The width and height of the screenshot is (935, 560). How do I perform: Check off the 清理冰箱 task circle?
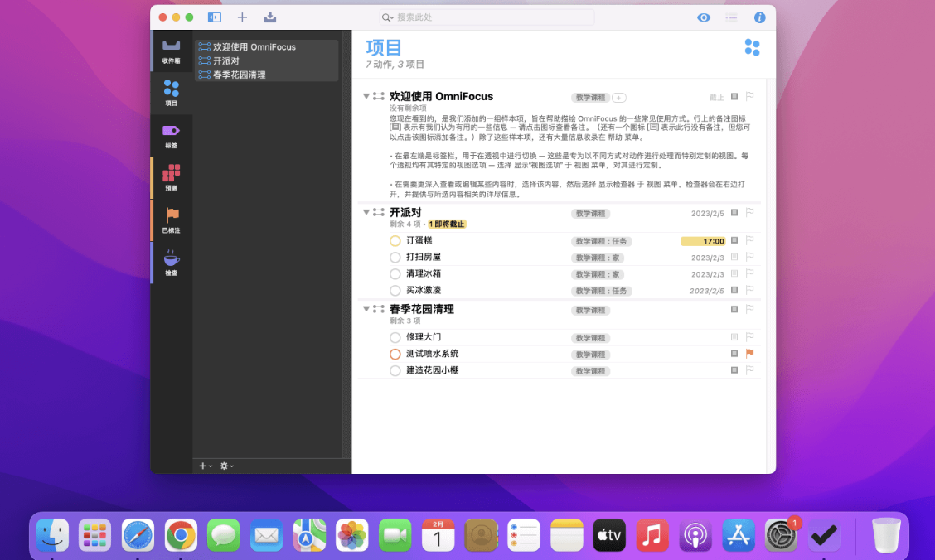pos(395,274)
